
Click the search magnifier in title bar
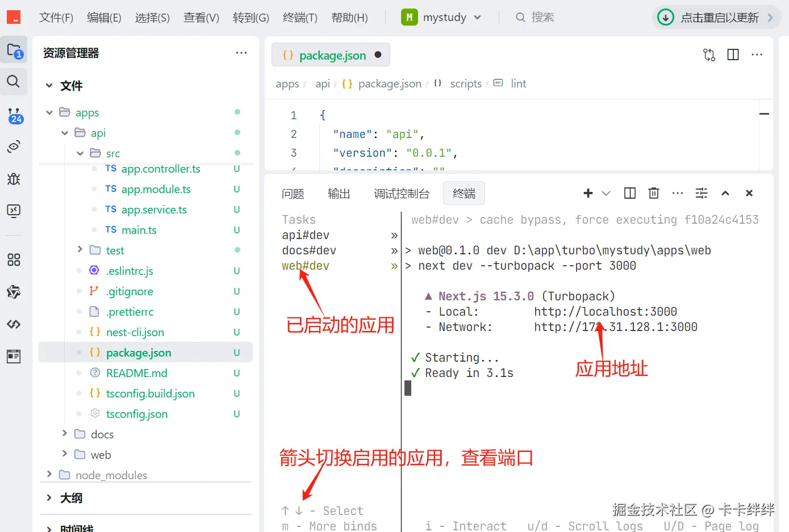(520, 18)
